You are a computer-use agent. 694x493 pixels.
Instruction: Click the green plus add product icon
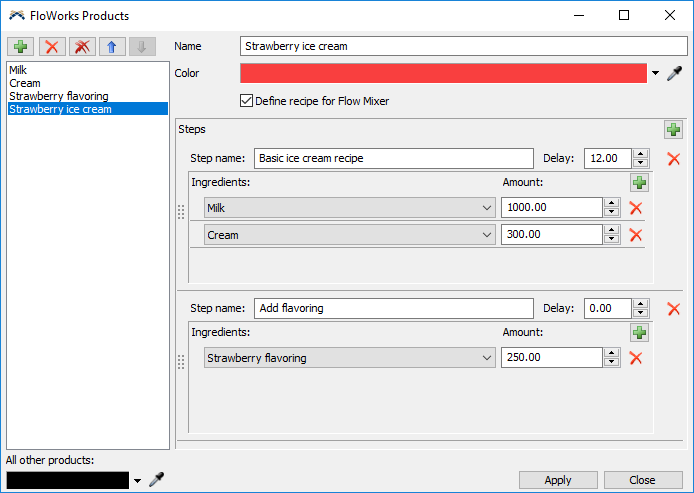tap(20, 47)
